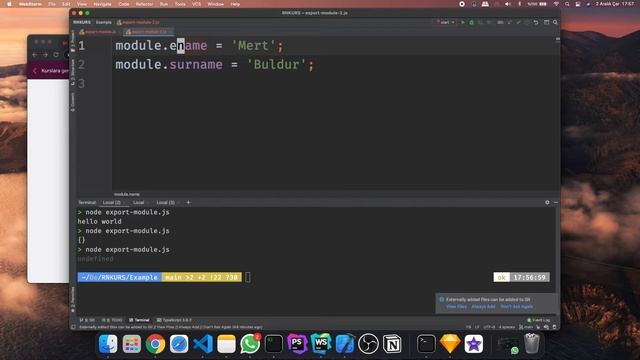
Task: Toggle the Terminal tool window button
Action: (x=139, y=320)
